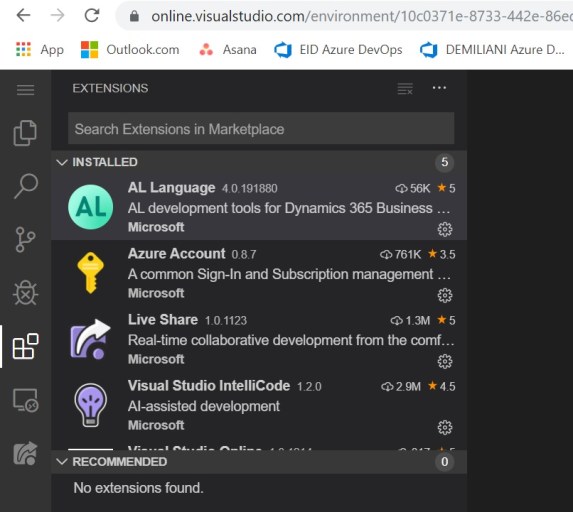Screen dimensions: 573x512
Task: Open the EID Azure DevOps bookmark
Action: coord(338,50)
